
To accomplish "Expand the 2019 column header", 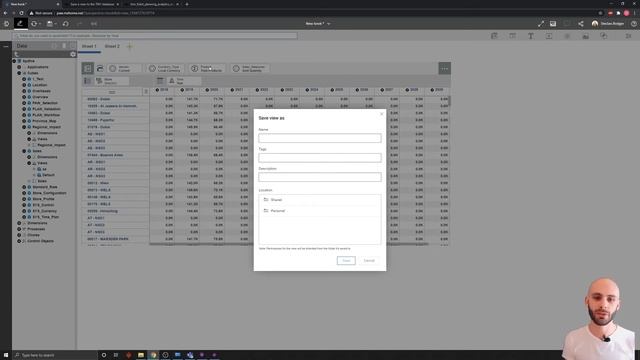I will point(182,90).
